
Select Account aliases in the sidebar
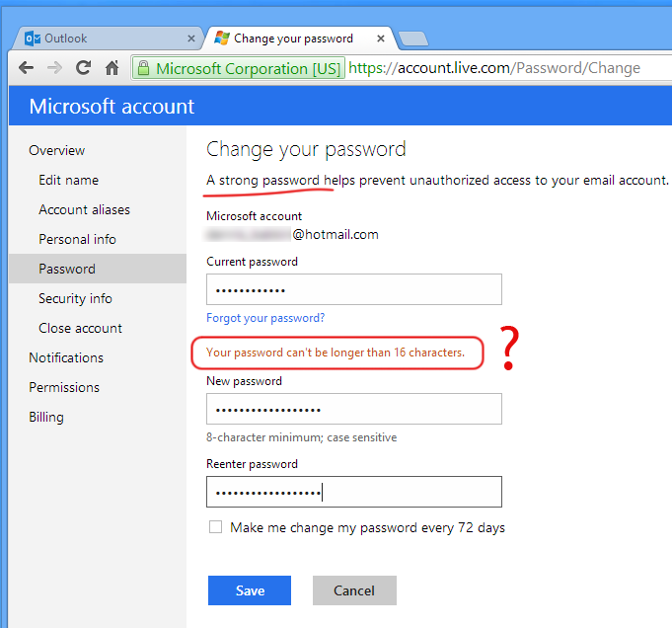pyautogui.click(x=85, y=209)
